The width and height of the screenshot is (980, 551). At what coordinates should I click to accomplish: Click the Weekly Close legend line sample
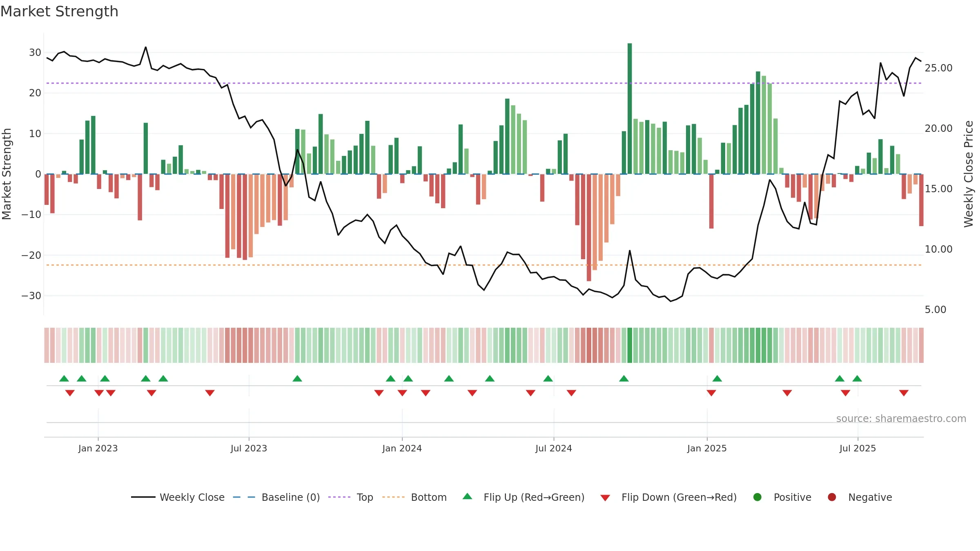143,497
